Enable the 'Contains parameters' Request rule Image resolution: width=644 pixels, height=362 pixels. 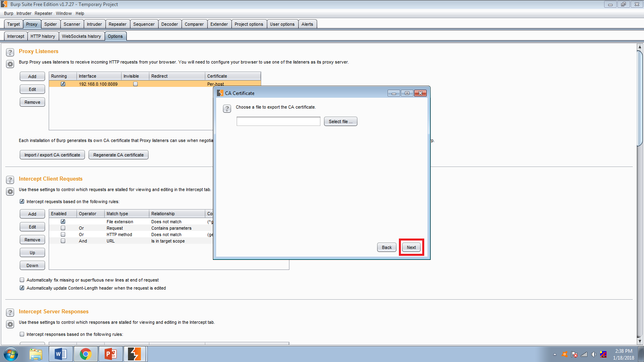(x=63, y=228)
